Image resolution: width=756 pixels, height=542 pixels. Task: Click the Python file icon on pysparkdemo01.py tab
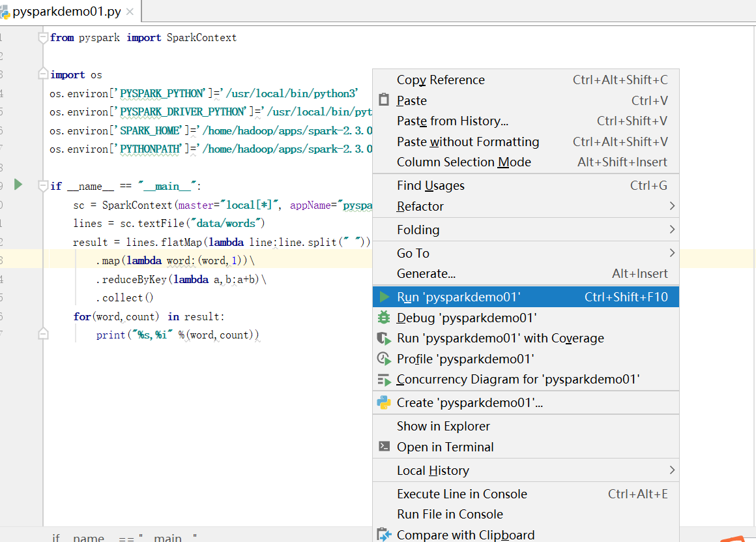coord(5,12)
